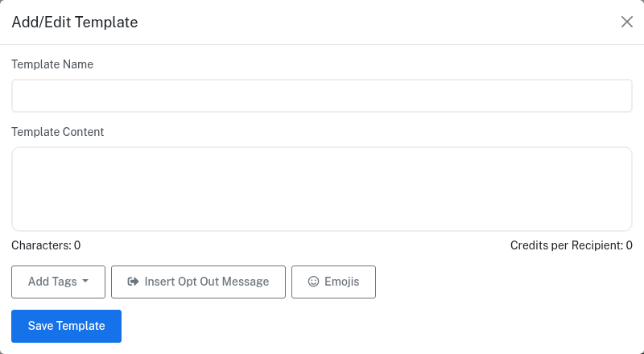Click the caret arrow beside Add Tags

pyautogui.click(x=85, y=282)
